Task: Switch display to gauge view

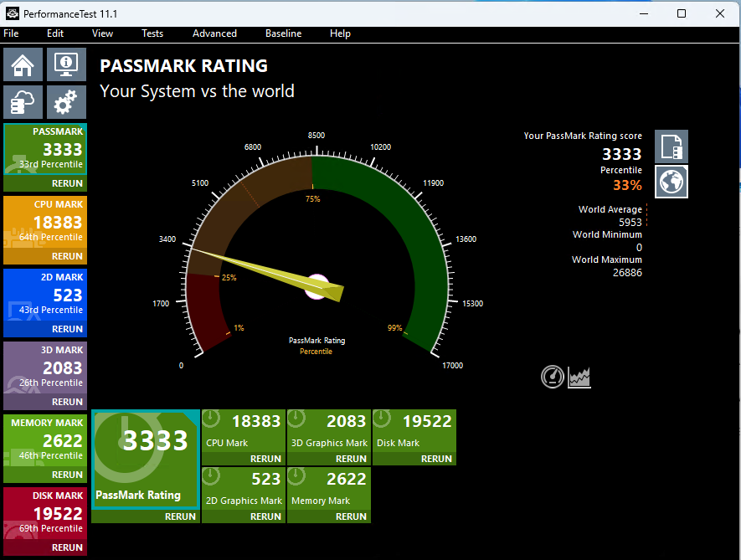Action: 553,377
